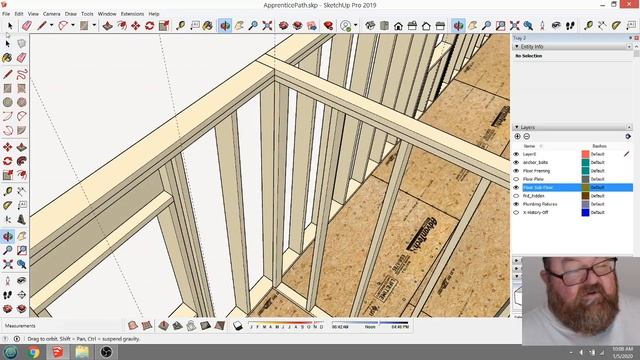Screen dimensions: 640x360
Task: Pick the Move tool in top toolbar
Action: pyautogui.click(x=136, y=26)
